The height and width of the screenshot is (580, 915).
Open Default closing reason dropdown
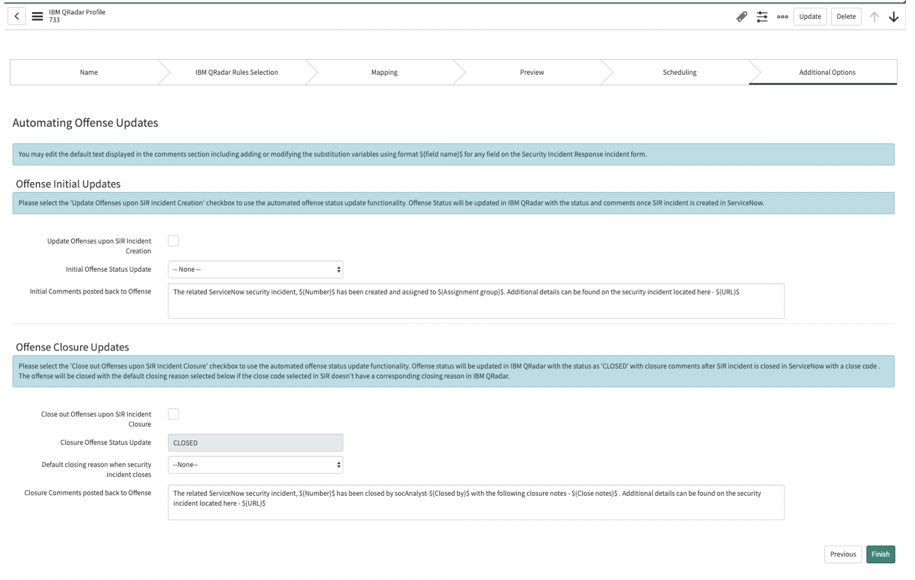pos(256,464)
